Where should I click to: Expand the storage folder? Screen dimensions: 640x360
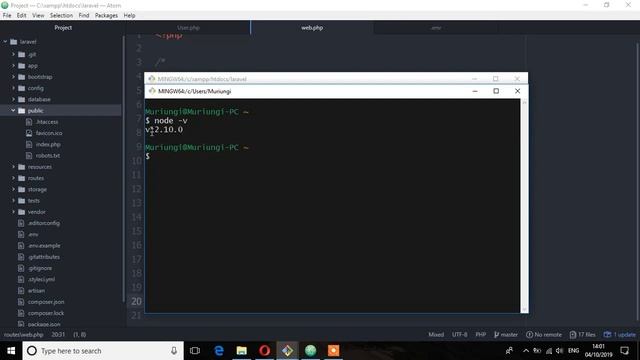point(13,189)
